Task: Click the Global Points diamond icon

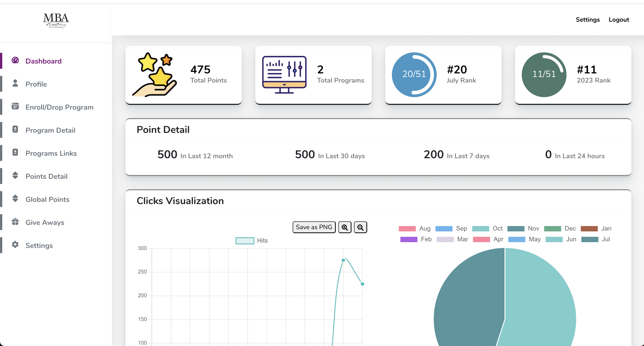Action: 15,199
